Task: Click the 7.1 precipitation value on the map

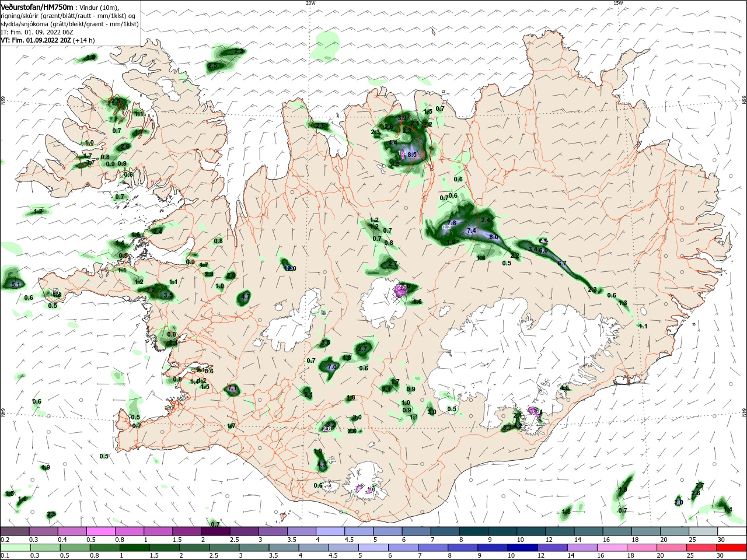Action: coord(232,389)
